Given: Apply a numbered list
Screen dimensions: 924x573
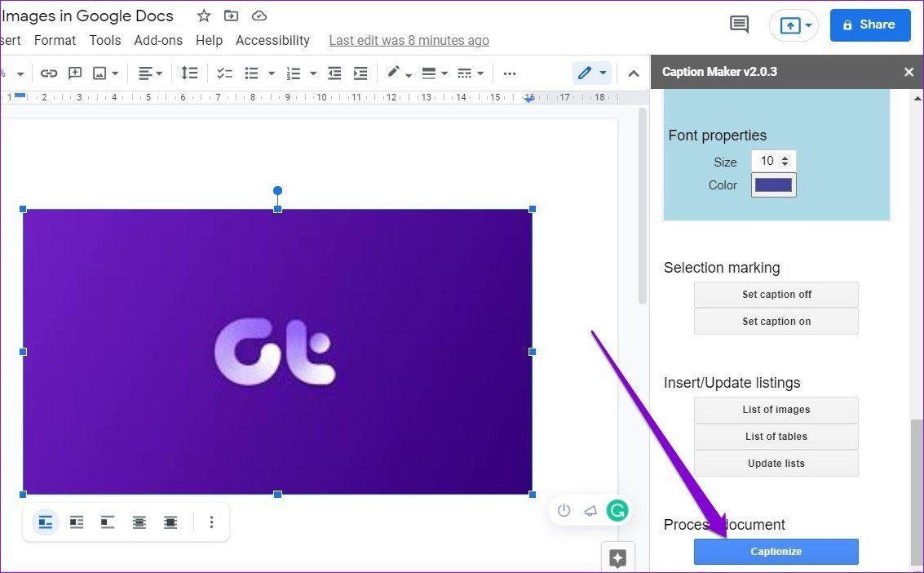Looking at the screenshot, I should pos(293,73).
